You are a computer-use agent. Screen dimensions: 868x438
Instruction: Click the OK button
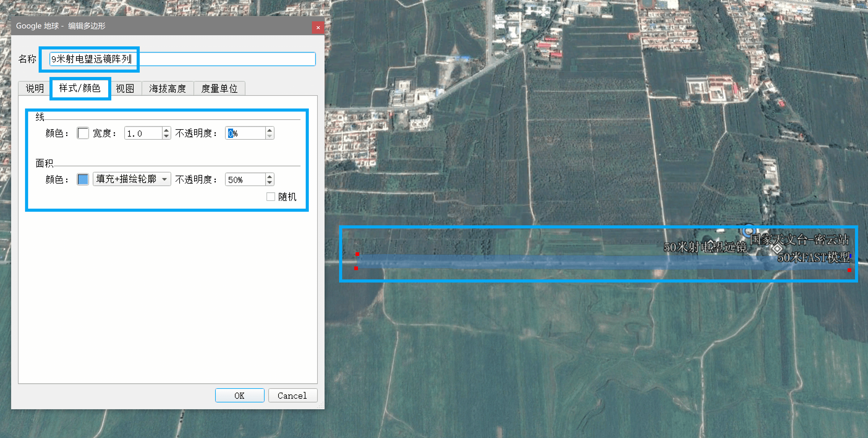(x=239, y=396)
